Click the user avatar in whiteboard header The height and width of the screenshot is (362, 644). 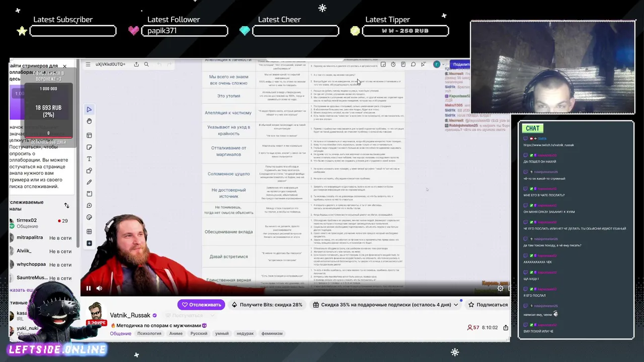[x=437, y=64]
